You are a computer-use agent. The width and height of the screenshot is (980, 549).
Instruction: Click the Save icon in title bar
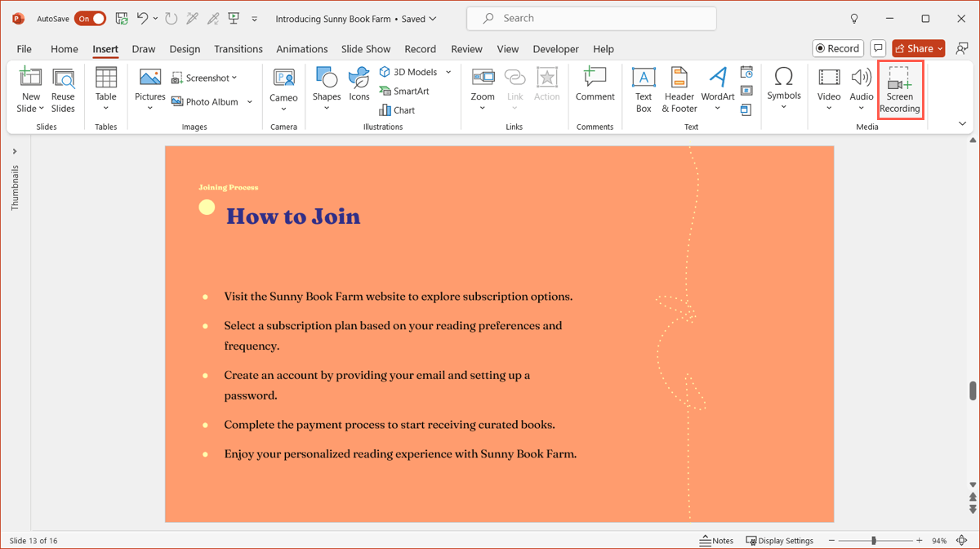coord(122,18)
